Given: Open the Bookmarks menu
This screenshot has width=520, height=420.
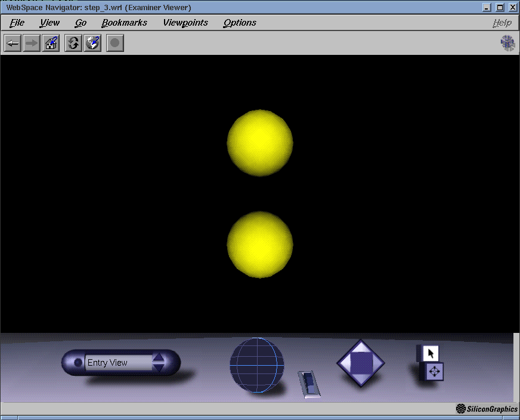Looking at the screenshot, I should (x=125, y=23).
